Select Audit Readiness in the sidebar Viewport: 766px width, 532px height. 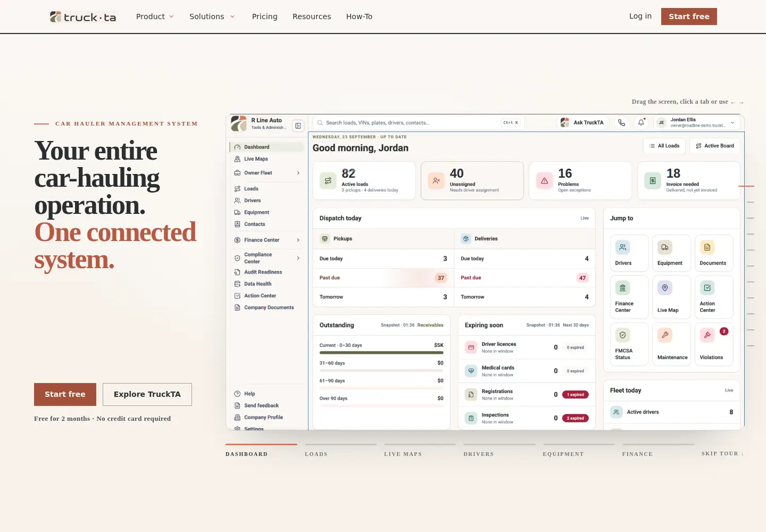tap(267, 272)
